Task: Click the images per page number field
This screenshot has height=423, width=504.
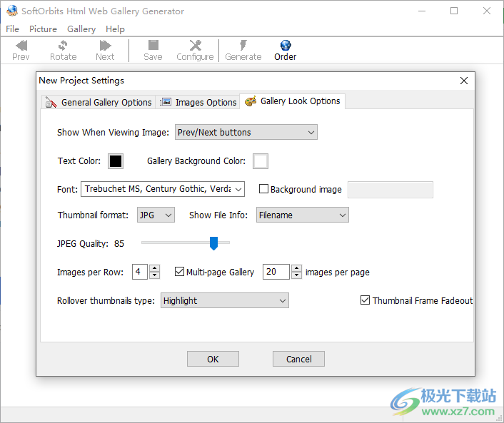Action: click(x=276, y=272)
